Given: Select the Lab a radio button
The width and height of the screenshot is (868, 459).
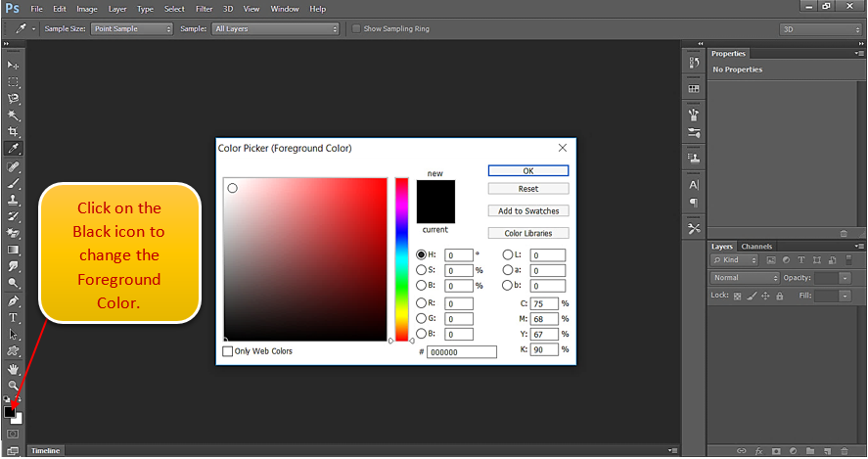Looking at the screenshot, I should 508,270.
